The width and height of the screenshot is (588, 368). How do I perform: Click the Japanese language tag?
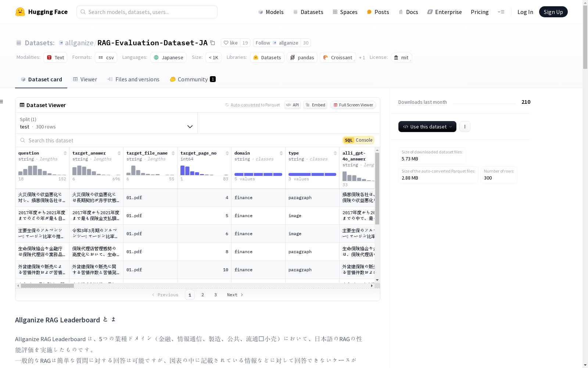point(168,57)
